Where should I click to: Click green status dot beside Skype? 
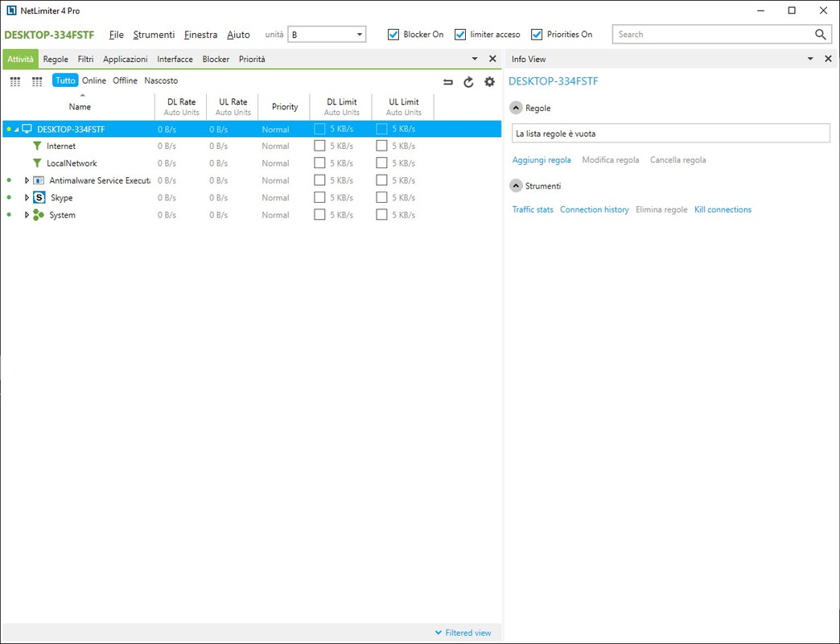click(9, 197)
